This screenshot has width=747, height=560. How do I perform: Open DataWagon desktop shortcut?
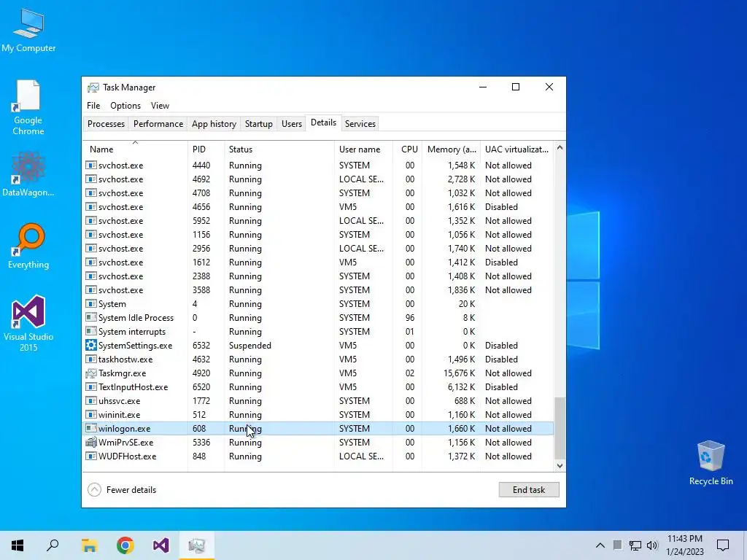(x=28, y=174)
